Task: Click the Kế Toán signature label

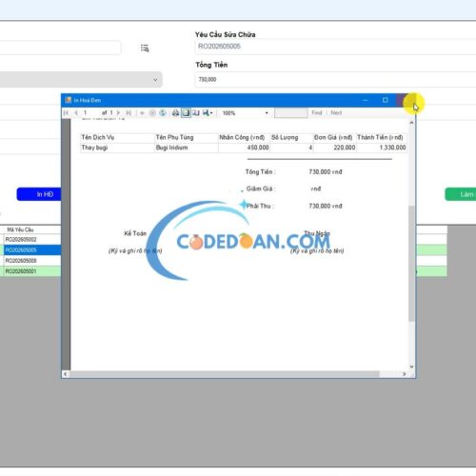Action: pos(135,233)
